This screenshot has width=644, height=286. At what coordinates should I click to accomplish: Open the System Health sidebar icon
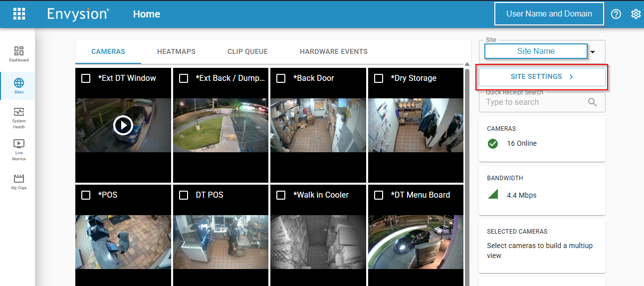(19, 112)
